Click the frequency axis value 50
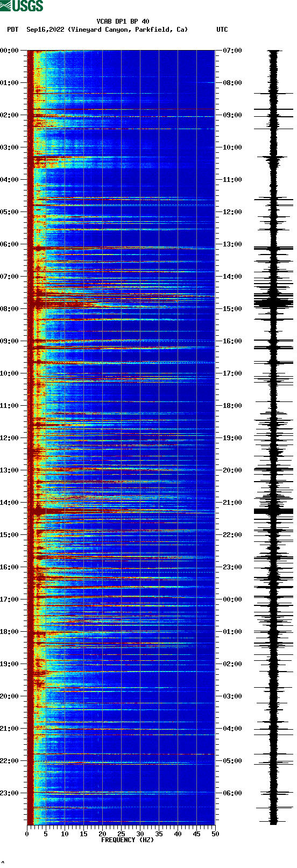The width and height of the screenshot is (297, 868). click(215, 834)
